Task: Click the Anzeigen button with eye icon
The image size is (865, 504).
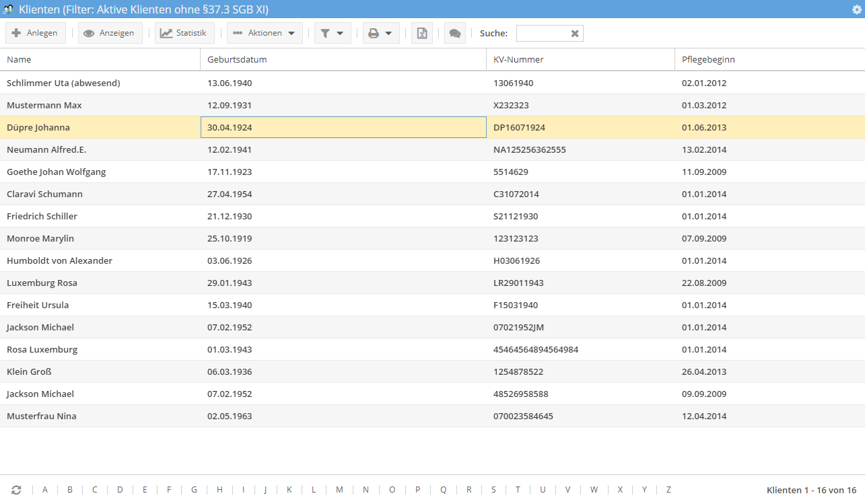Action: coord(110,33)
